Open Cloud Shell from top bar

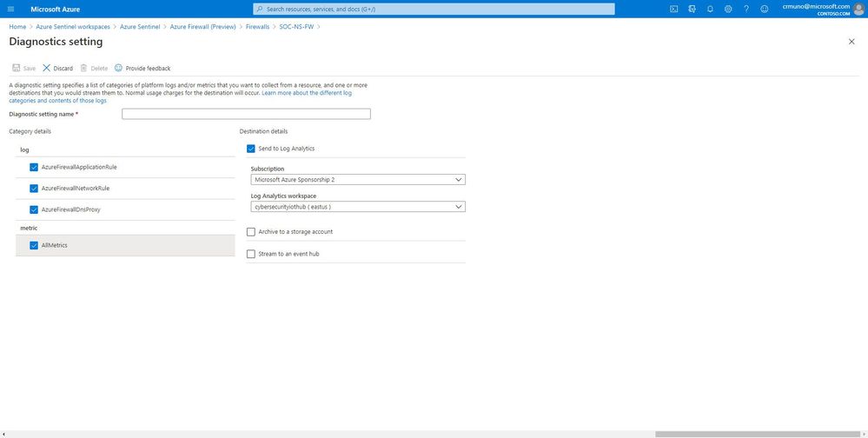(x=673, y=9)
